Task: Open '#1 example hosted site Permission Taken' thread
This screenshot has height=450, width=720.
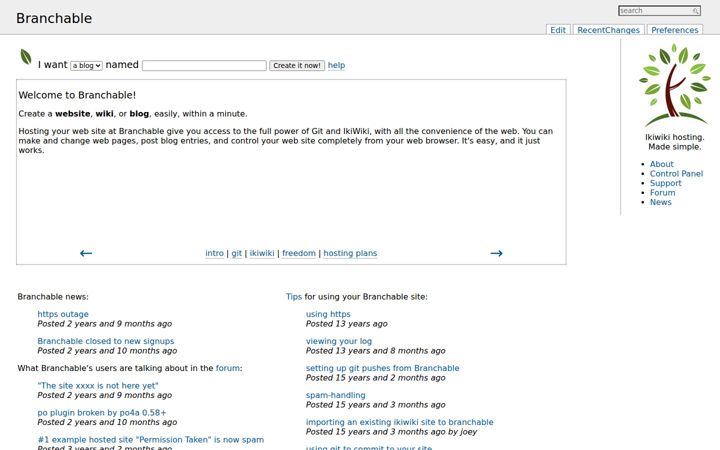Action: (x=151, y=439)
